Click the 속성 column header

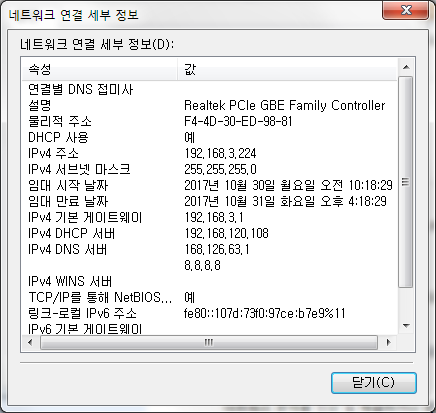point(99,69)
